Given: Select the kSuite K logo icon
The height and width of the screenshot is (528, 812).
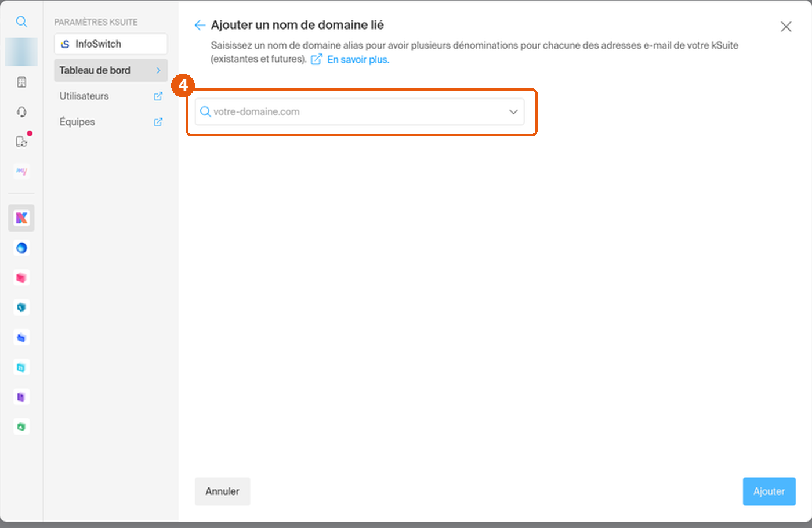Looking at the screenshot, I should click(21, 218).
